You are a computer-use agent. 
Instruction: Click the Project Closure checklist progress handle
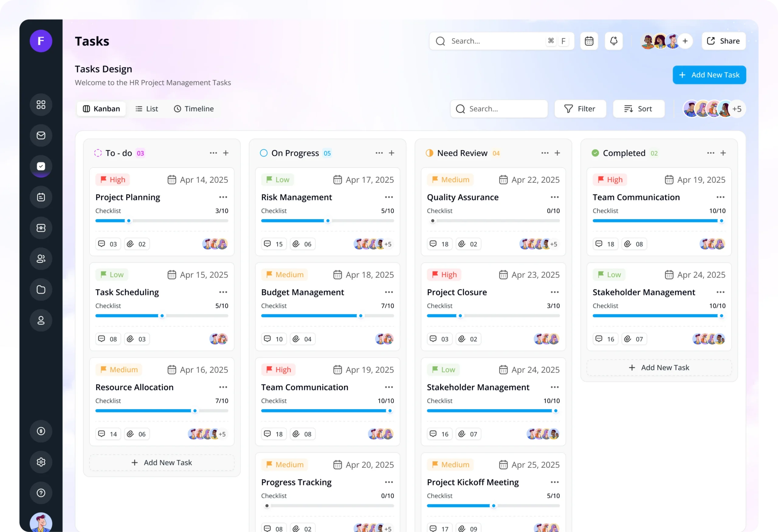pyautogui.click(x=460, y=316)
